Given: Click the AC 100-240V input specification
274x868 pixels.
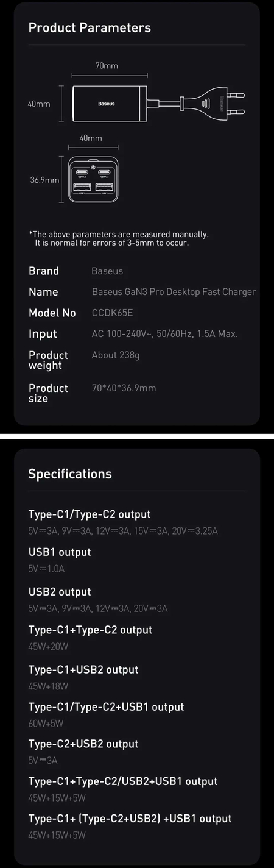Looking at the screenshot, I should tap(164, 334).
